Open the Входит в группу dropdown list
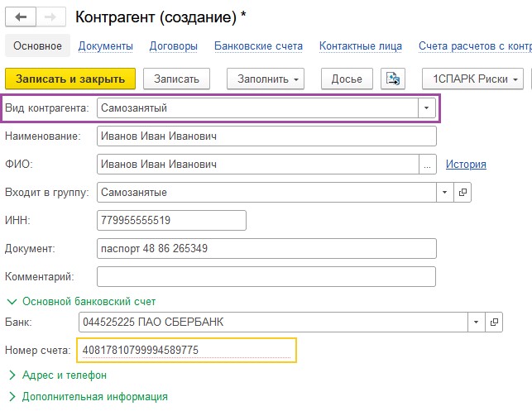 pyautogui.click(x=445, y=193)
